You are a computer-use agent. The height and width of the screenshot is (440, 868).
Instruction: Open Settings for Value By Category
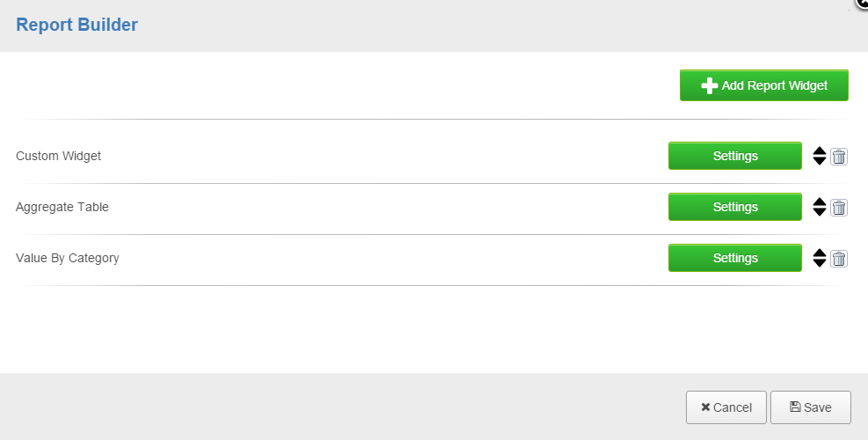pos(735,258)
